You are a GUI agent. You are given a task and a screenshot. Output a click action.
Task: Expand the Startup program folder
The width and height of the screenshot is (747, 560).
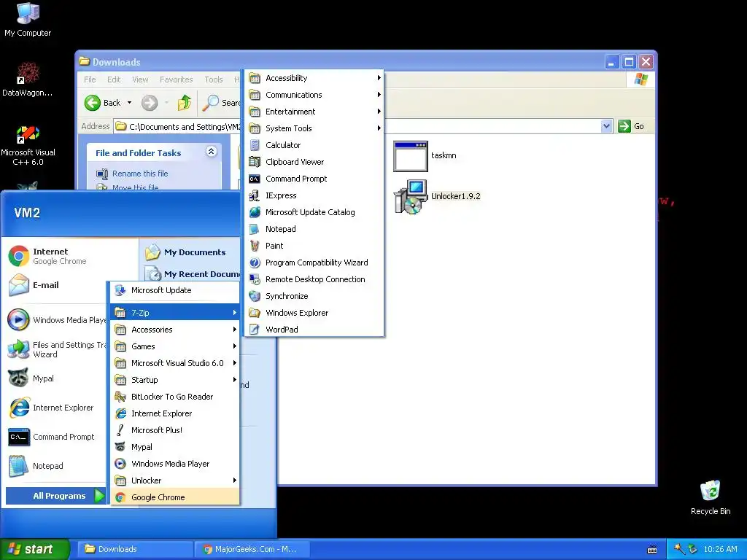pos(175,380)
